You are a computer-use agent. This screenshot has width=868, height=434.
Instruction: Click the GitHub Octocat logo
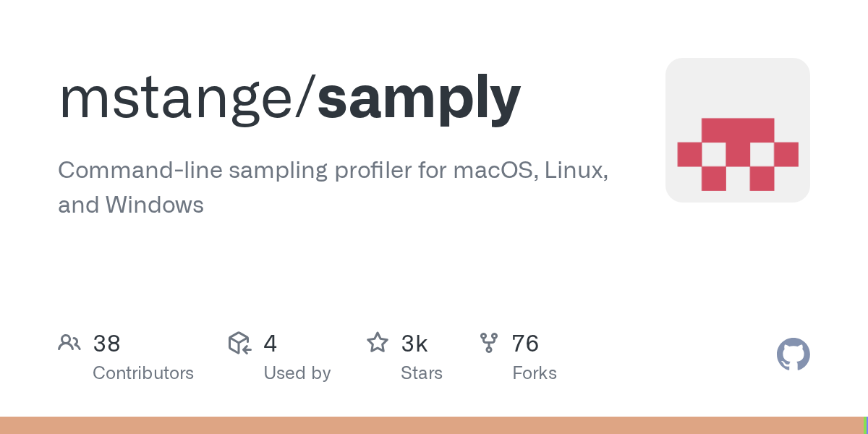793,354
